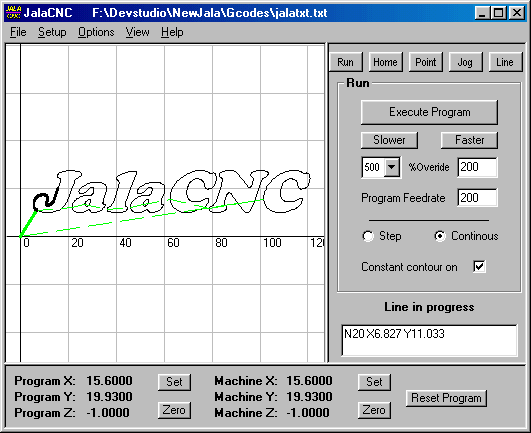Click the JalaCNC title bar app icon
Screen dimensions: 531x433
[x=14, y=13]
